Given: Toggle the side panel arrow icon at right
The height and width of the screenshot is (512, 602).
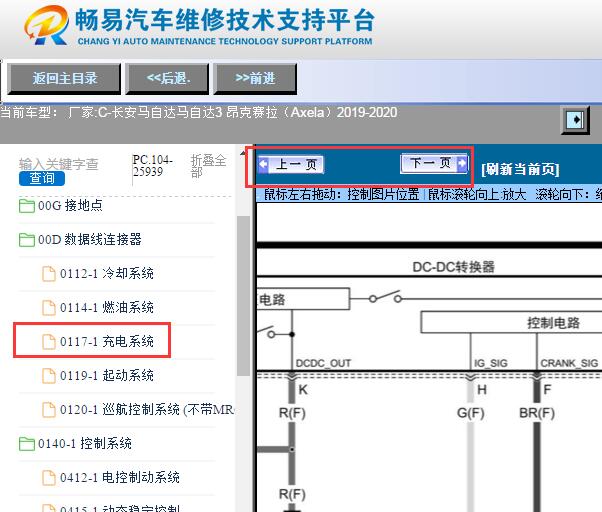Looking at the screenshot, I should [575, 120].
